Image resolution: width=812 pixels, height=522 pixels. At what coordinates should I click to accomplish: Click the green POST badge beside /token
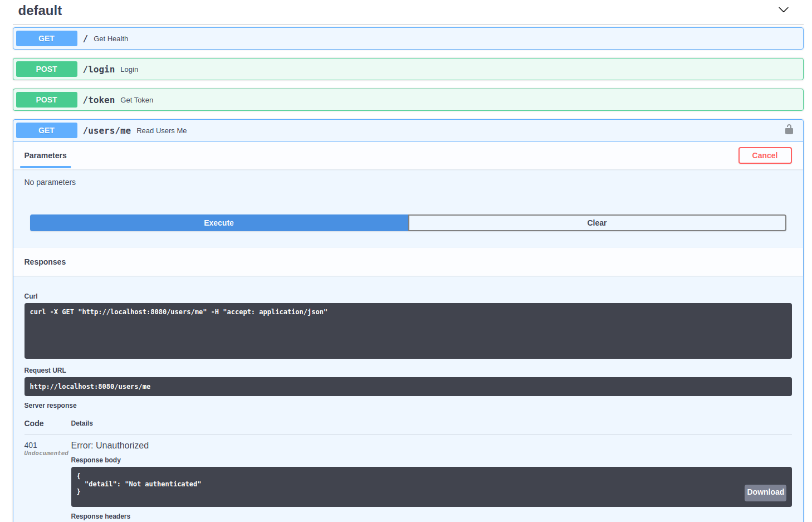(x=47, y=100)
